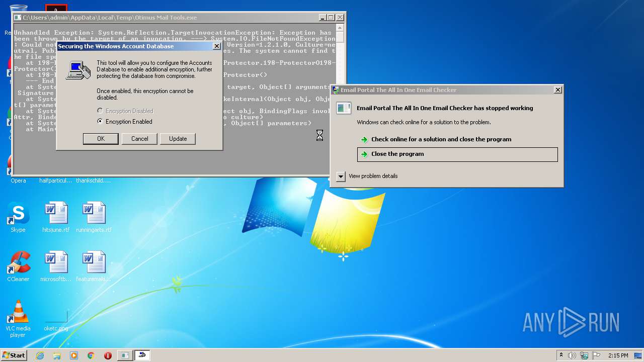Image resolution: width=644 pixels, height=362 pixels.
Task: Open the featuremali... document on the desktop
Action: pos(94,266)
